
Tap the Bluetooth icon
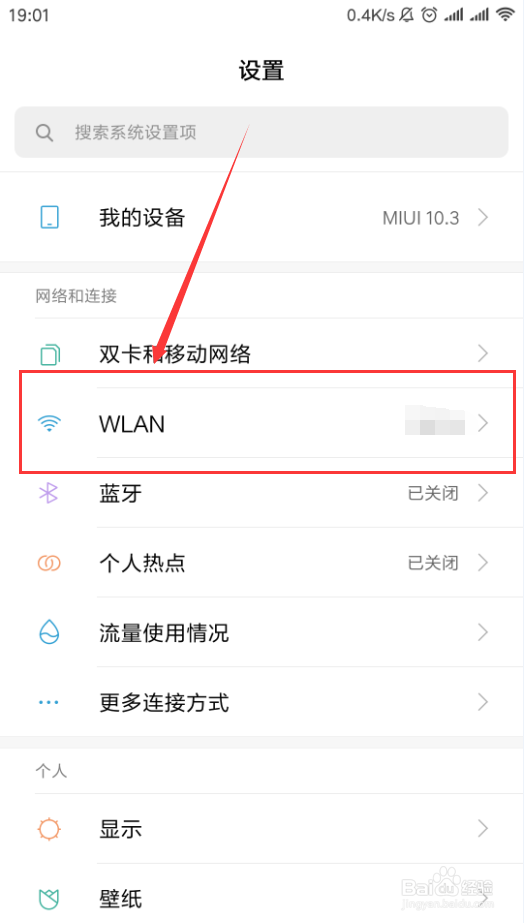click(49, 493)
